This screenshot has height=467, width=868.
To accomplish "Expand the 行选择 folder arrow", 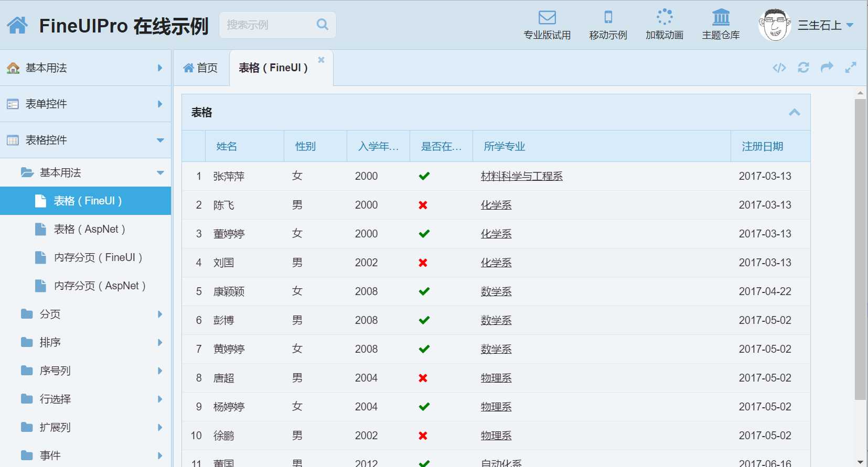I will pyautogui.click(x=160, y=399).
